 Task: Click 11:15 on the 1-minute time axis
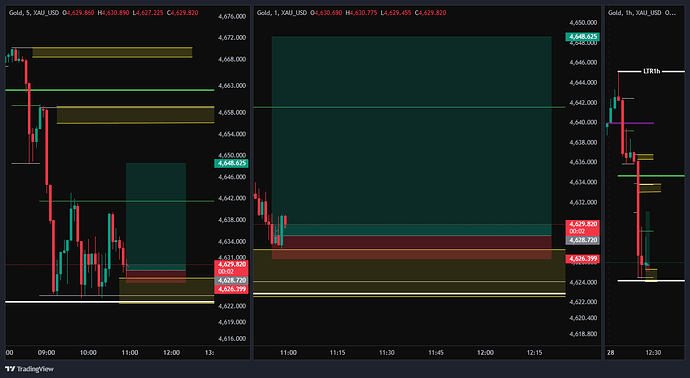pos(338,352)
